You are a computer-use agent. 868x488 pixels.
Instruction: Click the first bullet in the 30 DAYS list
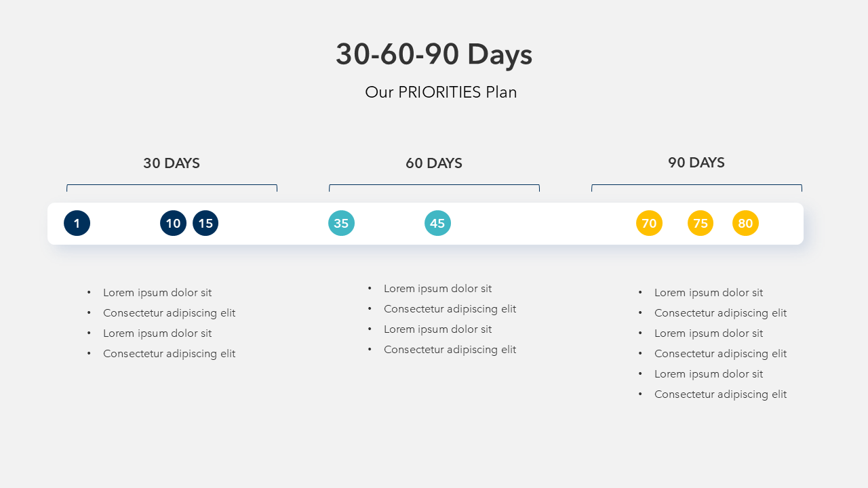pos(157,293)
